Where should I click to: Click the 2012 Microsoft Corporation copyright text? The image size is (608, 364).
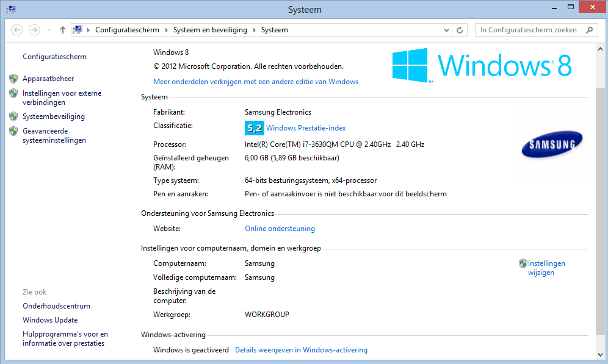coord(248,66)
